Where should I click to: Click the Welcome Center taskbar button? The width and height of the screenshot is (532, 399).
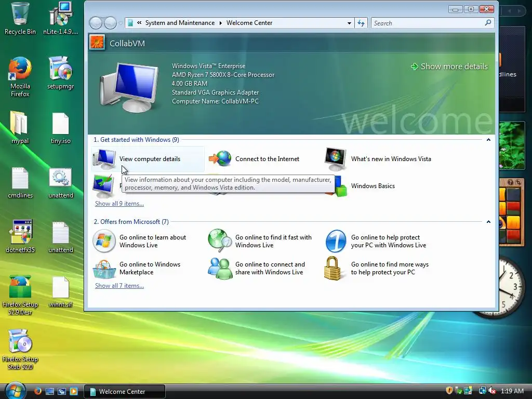tap(125, 391)
